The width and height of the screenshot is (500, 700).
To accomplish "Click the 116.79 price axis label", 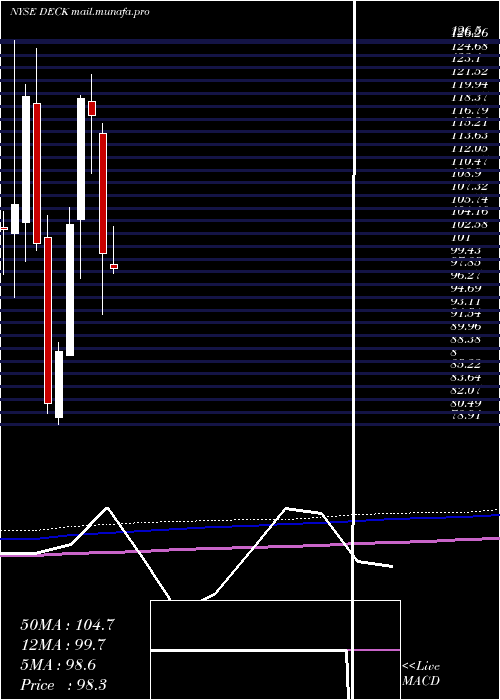I will click(x=470, y=110).
